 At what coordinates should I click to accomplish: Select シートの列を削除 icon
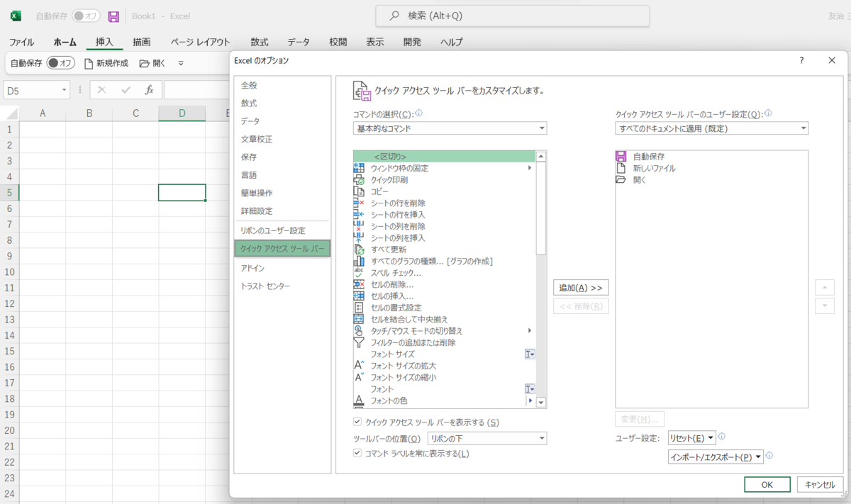(x=359, y=226)
